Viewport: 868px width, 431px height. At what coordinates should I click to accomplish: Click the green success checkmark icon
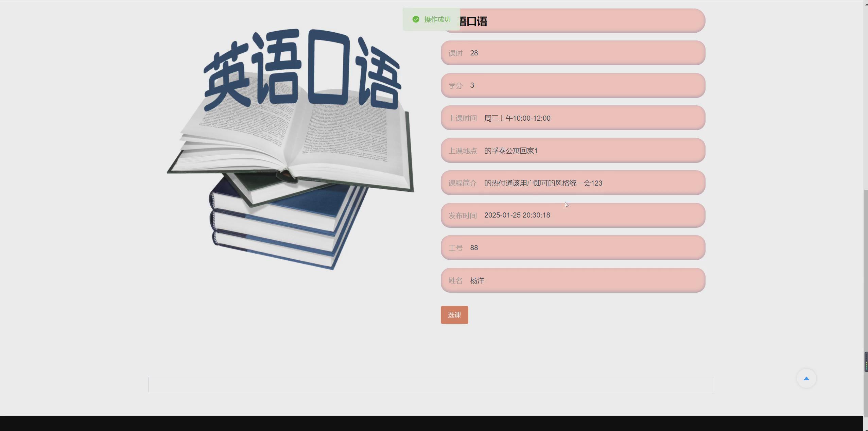pos(416,19)
